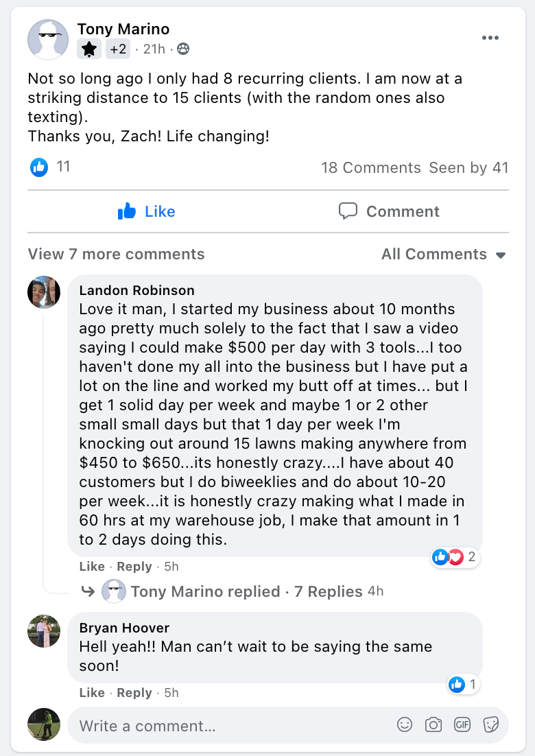This screenshot has height=756, width=535.
Task: Open Bryan Hoover's profile name link
Action: (124, 628)
